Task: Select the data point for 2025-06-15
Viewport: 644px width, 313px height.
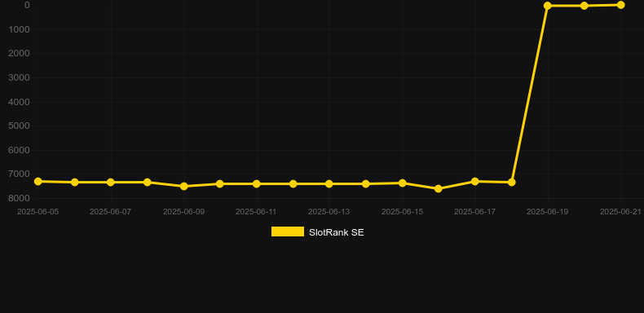Action: click(x=403, y=183)
